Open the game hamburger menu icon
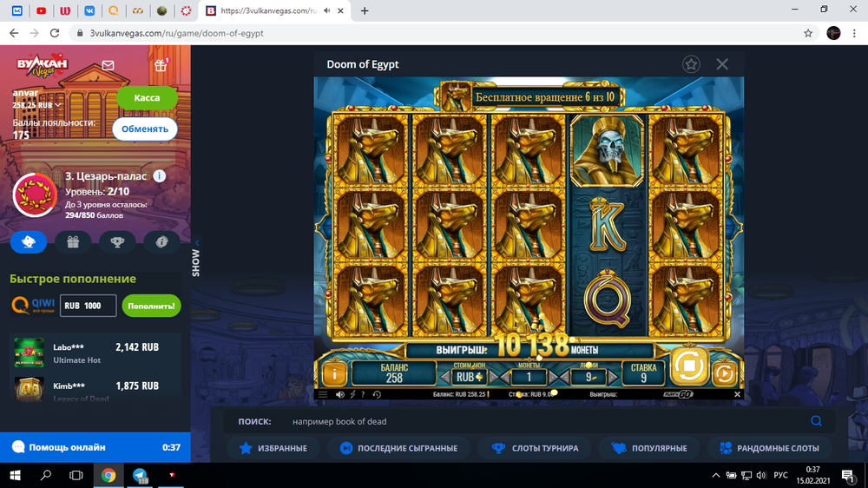This screenshot has width=868, height=488. pyautogui.click(x=324, y=394)
